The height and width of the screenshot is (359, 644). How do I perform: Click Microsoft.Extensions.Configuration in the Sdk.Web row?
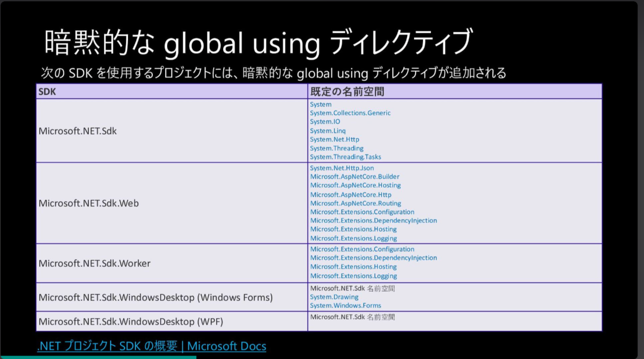pos(362,212)
